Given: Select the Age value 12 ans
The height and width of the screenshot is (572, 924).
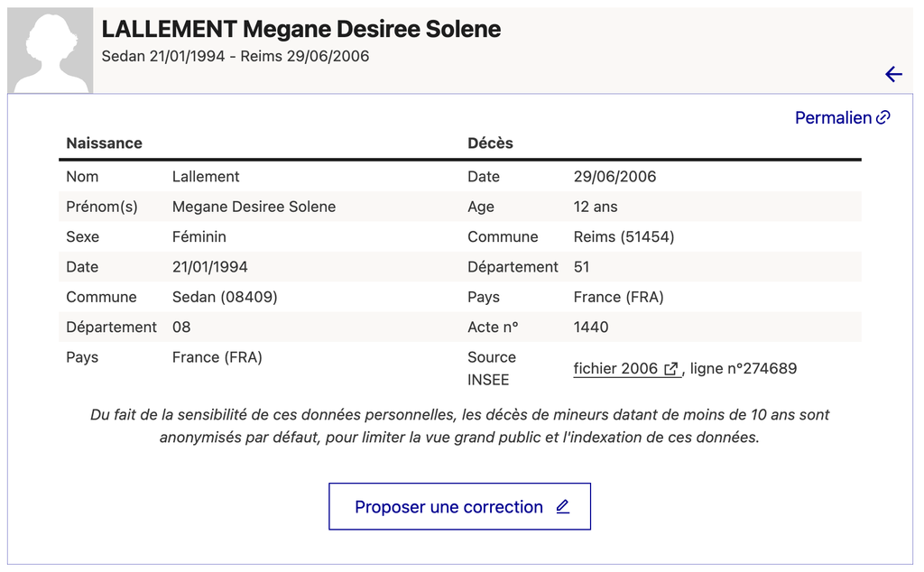Looking at the screenshot, I should (596, 207).
